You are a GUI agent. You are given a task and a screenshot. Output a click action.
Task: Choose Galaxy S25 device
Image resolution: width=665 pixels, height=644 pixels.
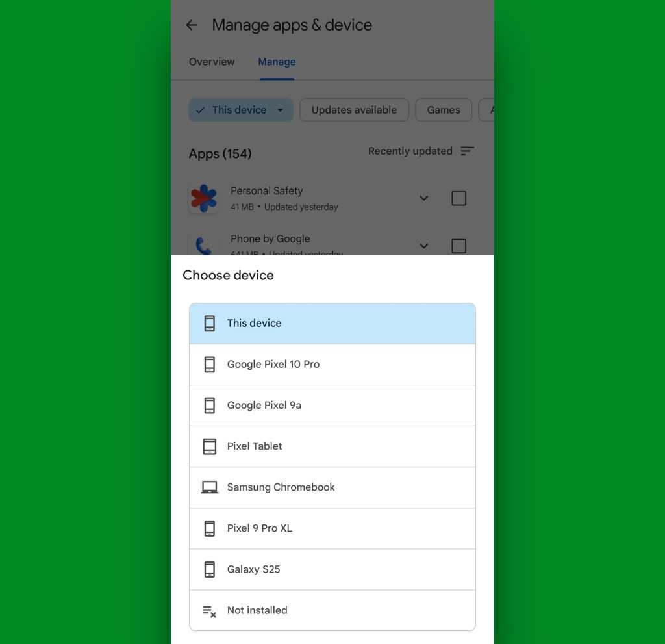click(x=332, y=569)
